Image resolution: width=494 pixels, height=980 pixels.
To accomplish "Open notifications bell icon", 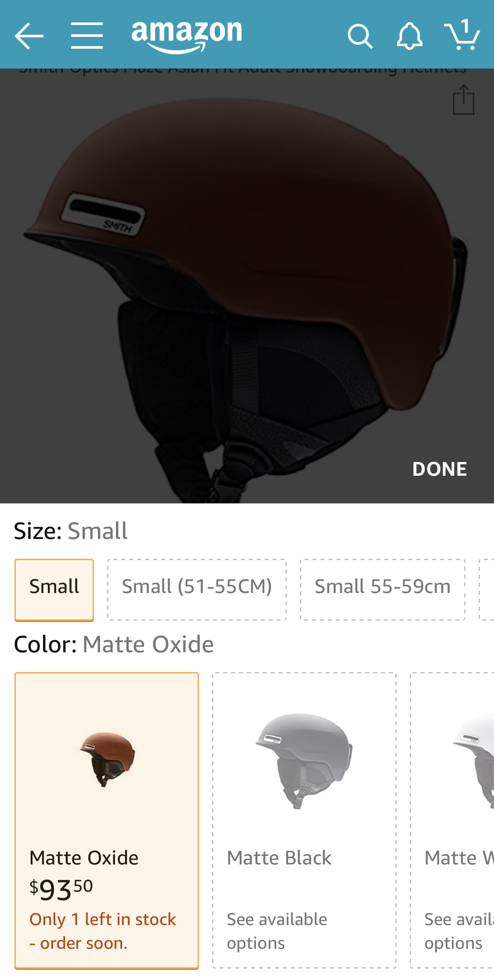I will tap(409, 36).
